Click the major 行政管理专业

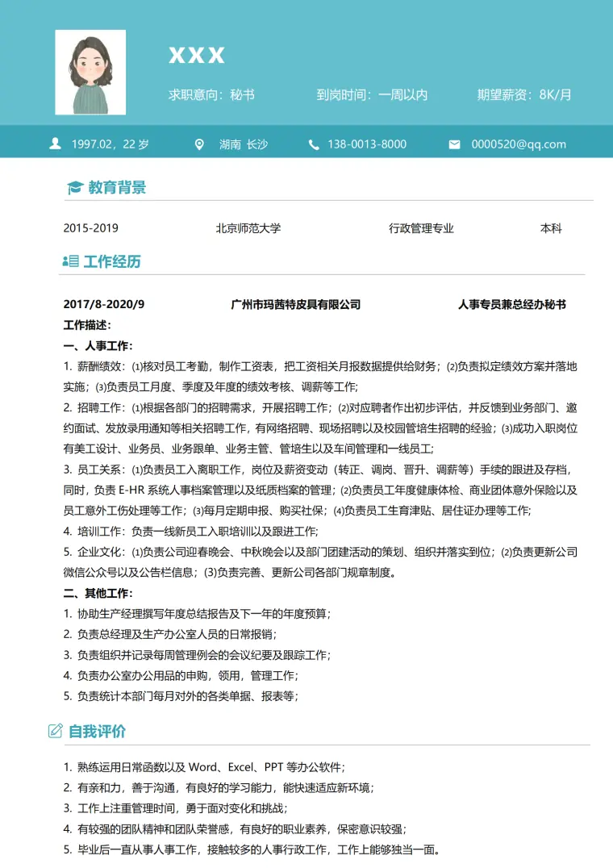[x=421, y=228]
